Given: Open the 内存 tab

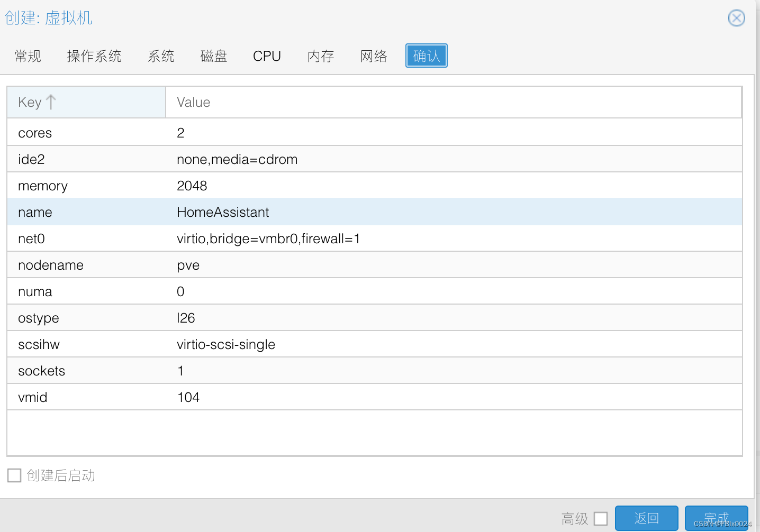Looking at the screenshot, I should tap(321, 56).
